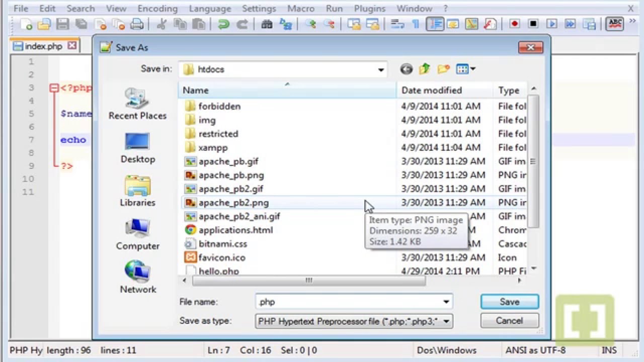
Task: Click the New file toolbar icon
Action: (x=26, y=24)
